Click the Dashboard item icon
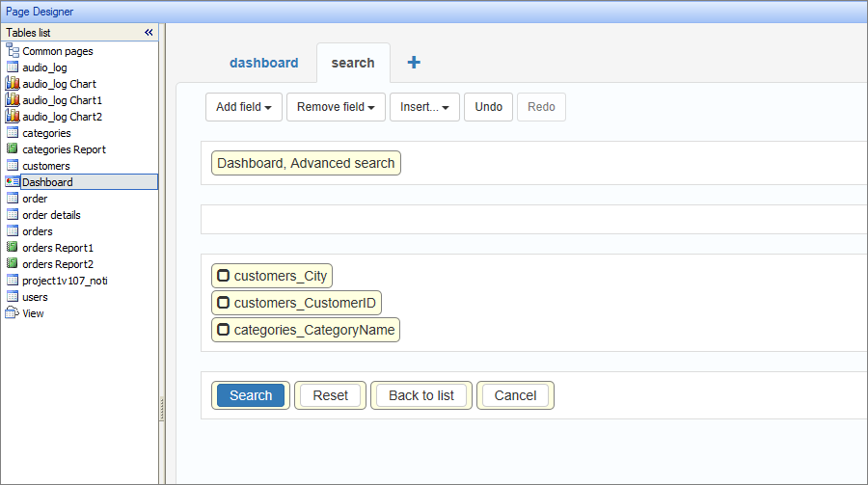868x485 pixels. tap(13, 181)
